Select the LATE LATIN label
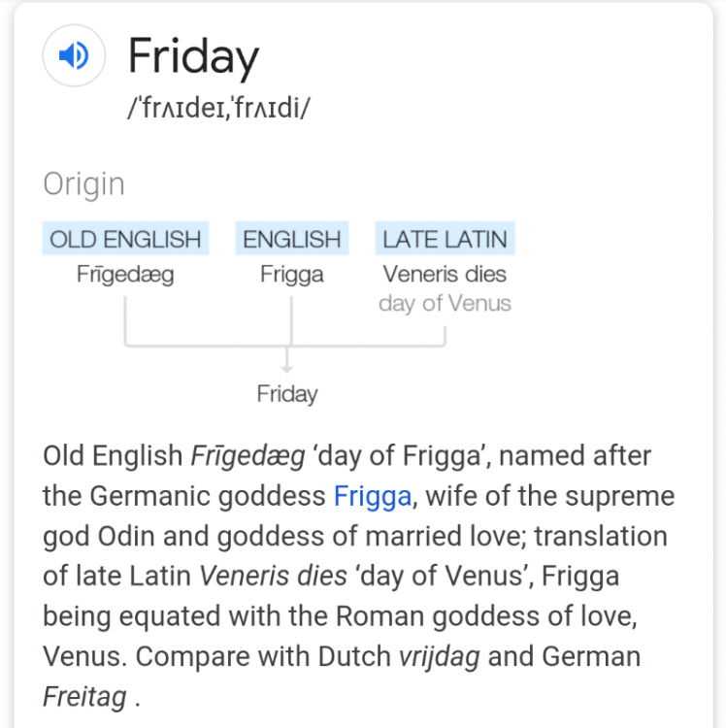Screen dimensions: 726x728 (445, 239)
